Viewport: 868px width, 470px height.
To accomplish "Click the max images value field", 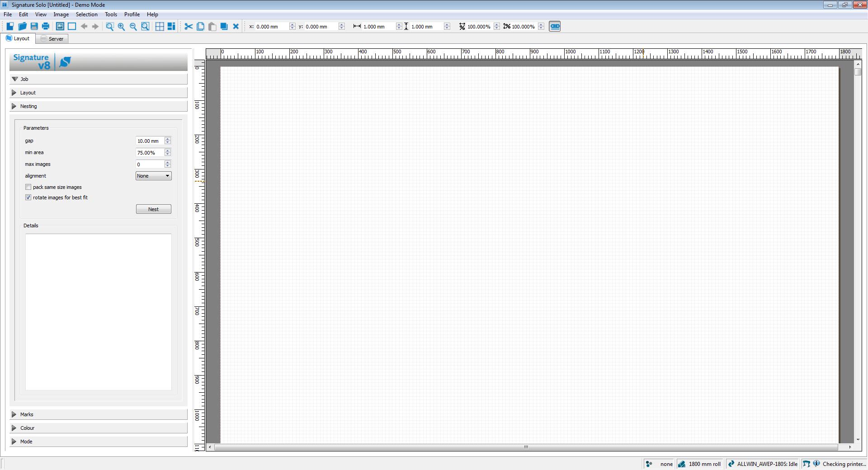I will (150, 164).
